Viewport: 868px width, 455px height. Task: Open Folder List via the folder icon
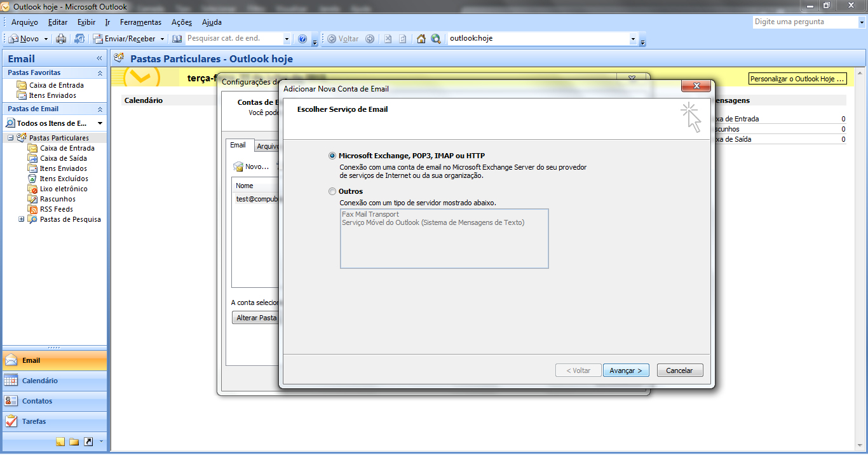tap(74, 442)
